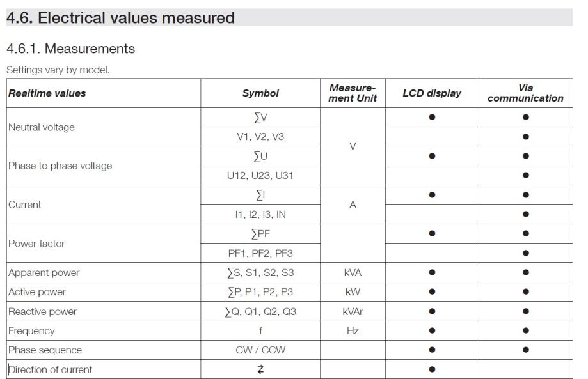Select the "kVA" measurement unit cell
The image size is (588, 379).
click(x=353, y=272)
